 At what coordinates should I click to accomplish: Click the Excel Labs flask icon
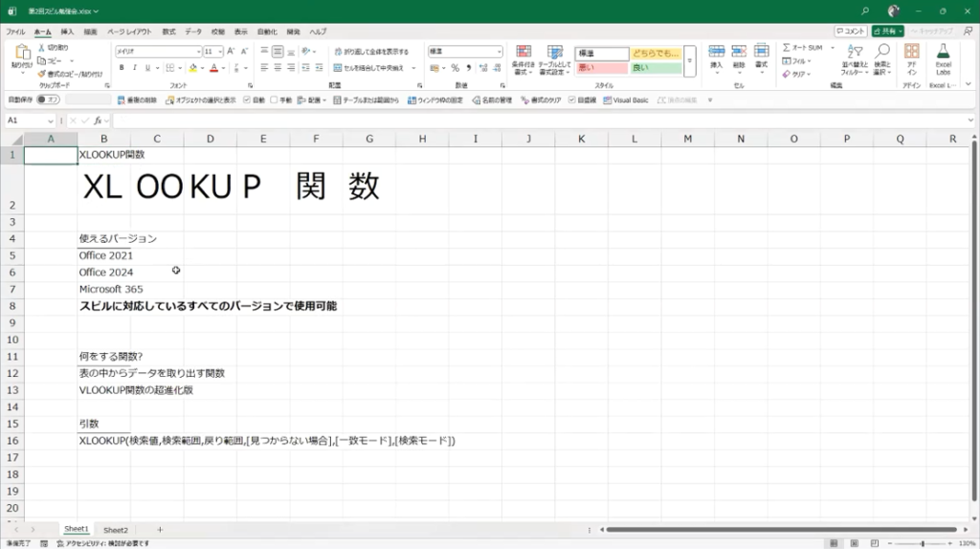tap(943, 51)
